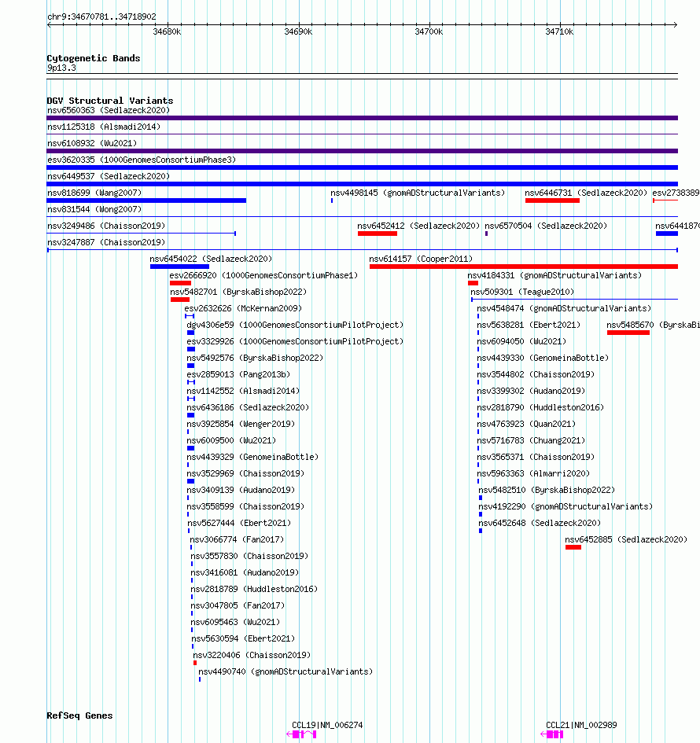This screenshot has width=700, height=743.
Task: Open nsv3416081 (Audano2019) variant
Action: [x=245, y=573]
